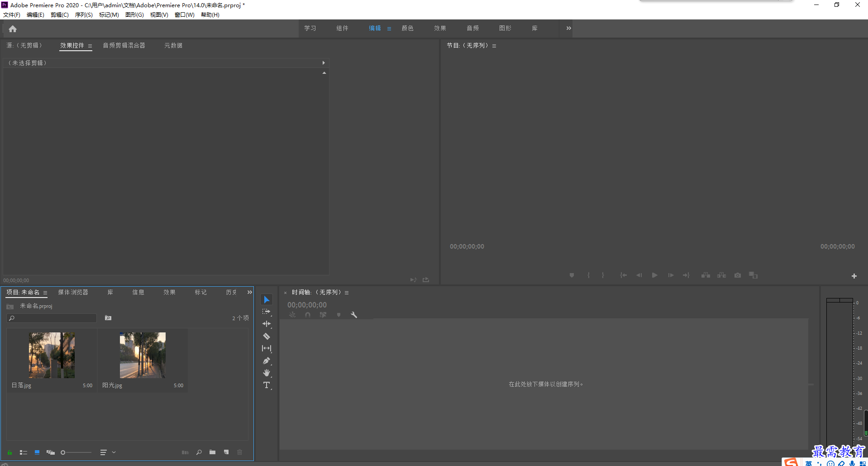Switch Project panel to Freeform view

point(51,452)
